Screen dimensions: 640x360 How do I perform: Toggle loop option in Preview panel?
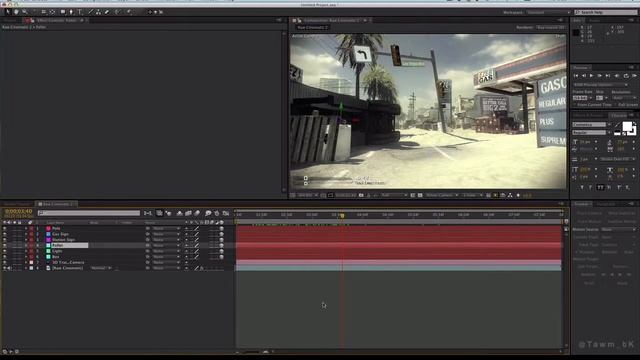pos(626,76)
